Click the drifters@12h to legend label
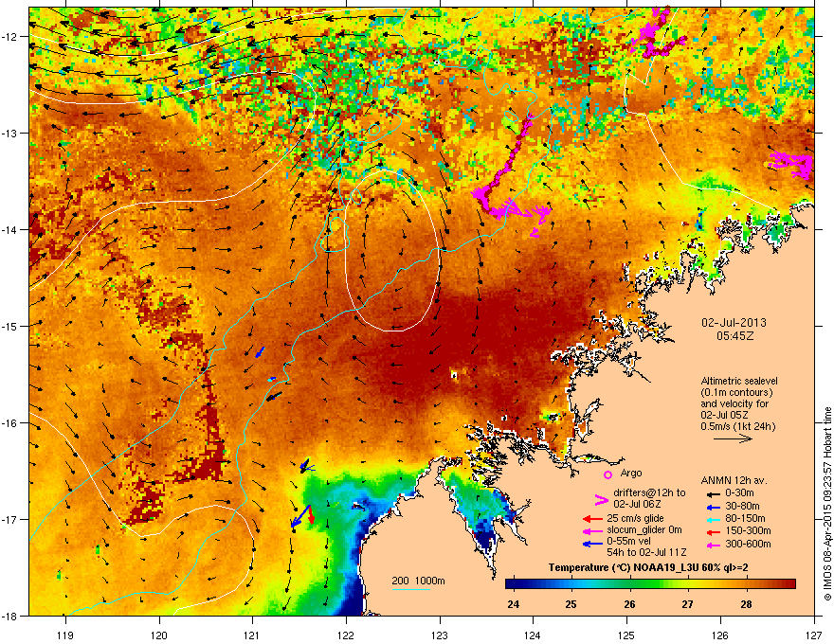The image size is (834, 644). [649, 493]
